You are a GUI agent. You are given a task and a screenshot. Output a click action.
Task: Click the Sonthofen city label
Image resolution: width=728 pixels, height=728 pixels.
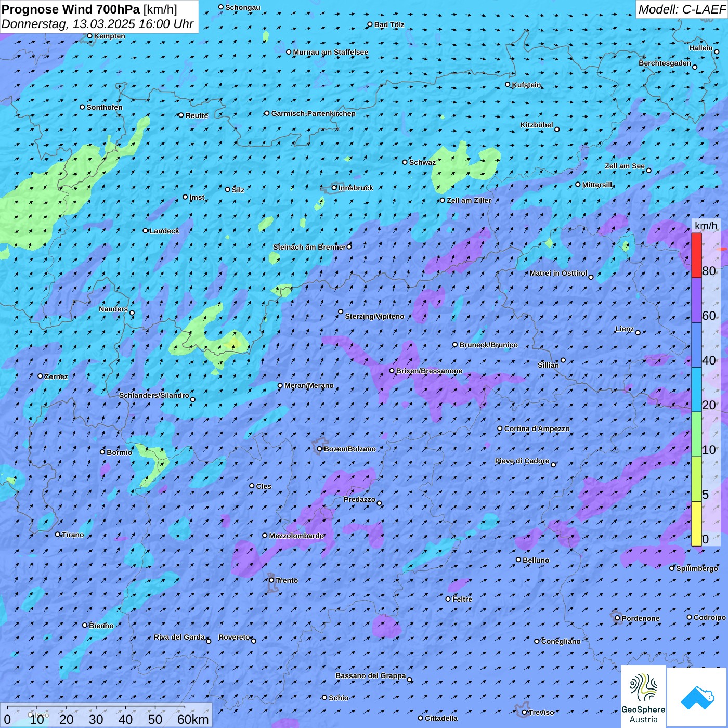pos(105,107)
